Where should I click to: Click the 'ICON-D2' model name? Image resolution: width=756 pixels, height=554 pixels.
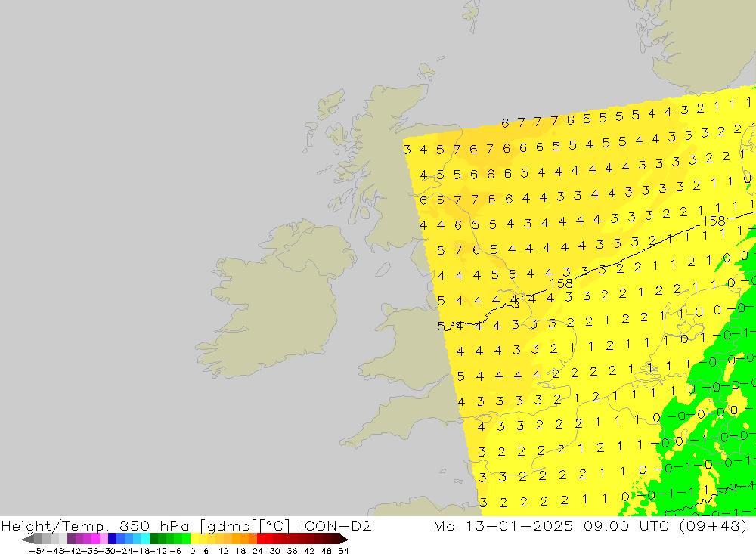336,525
